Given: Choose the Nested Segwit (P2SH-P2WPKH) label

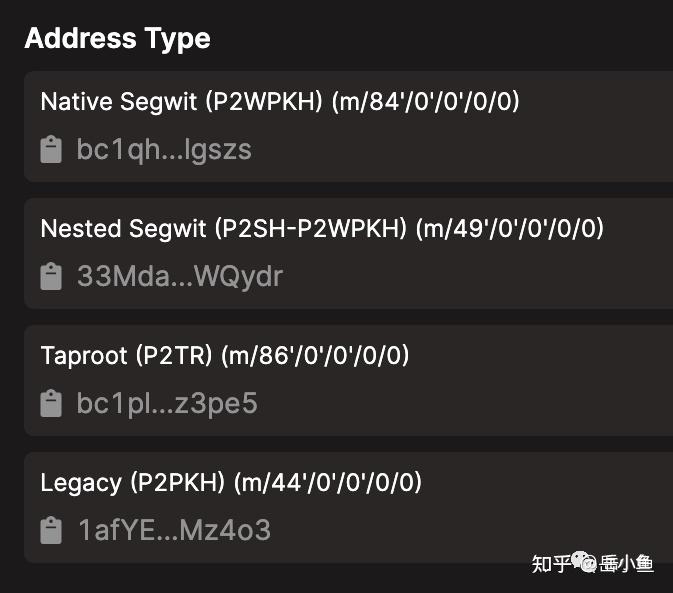Looking at the screenshot, I should (223, 228).
